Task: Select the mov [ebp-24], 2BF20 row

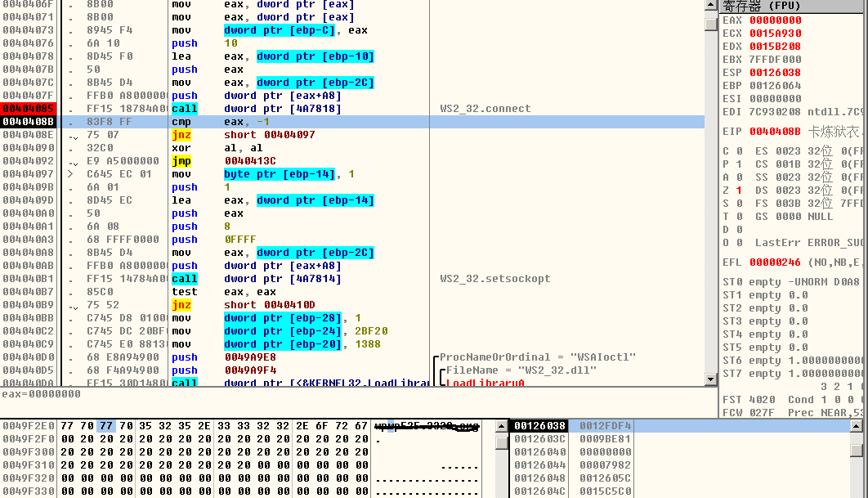Action: click(x=280, y=331)
